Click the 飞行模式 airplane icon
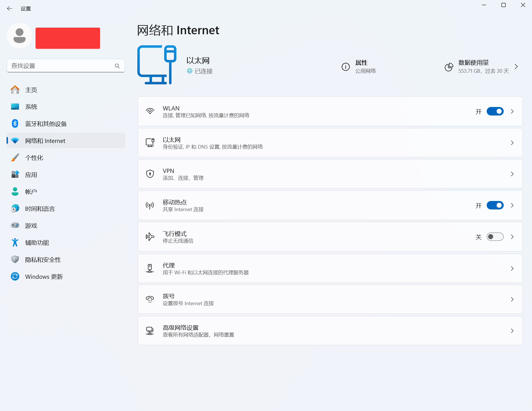Screen dimensions: 532x411 [150, 237]
